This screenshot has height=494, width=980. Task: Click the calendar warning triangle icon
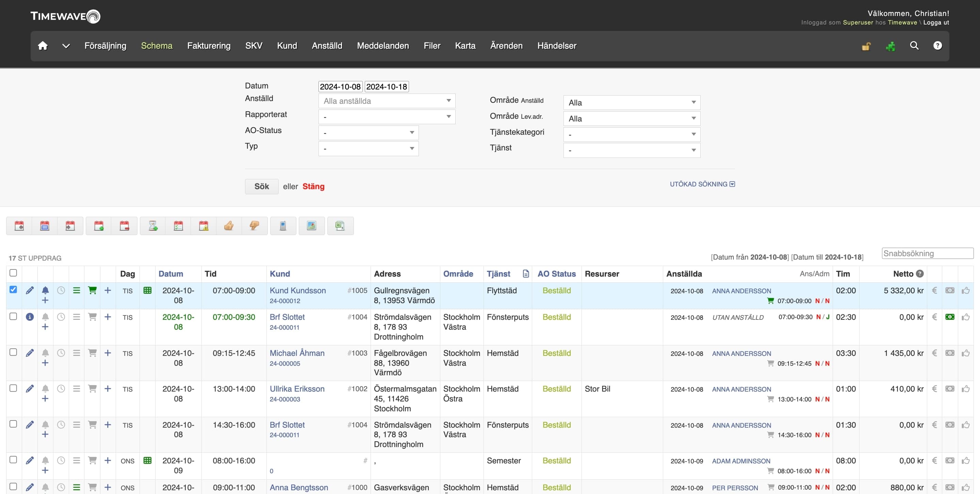pyautogui.click(x=203, y=226)
